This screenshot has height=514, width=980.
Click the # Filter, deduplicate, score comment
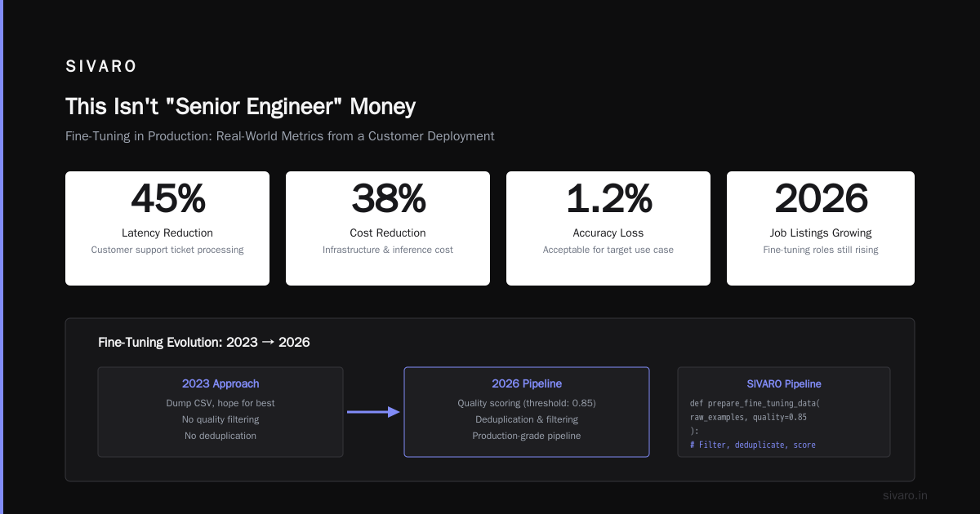tap(753, 445)
